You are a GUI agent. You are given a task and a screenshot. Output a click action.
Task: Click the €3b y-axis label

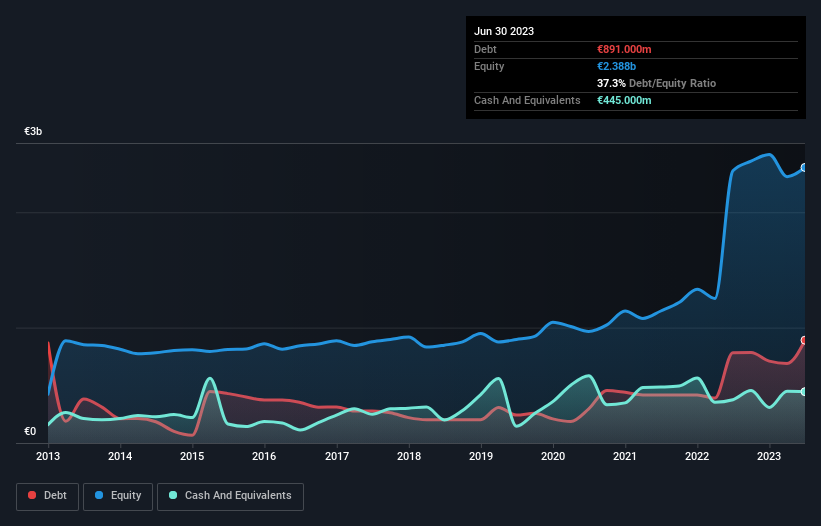point(33,131)
